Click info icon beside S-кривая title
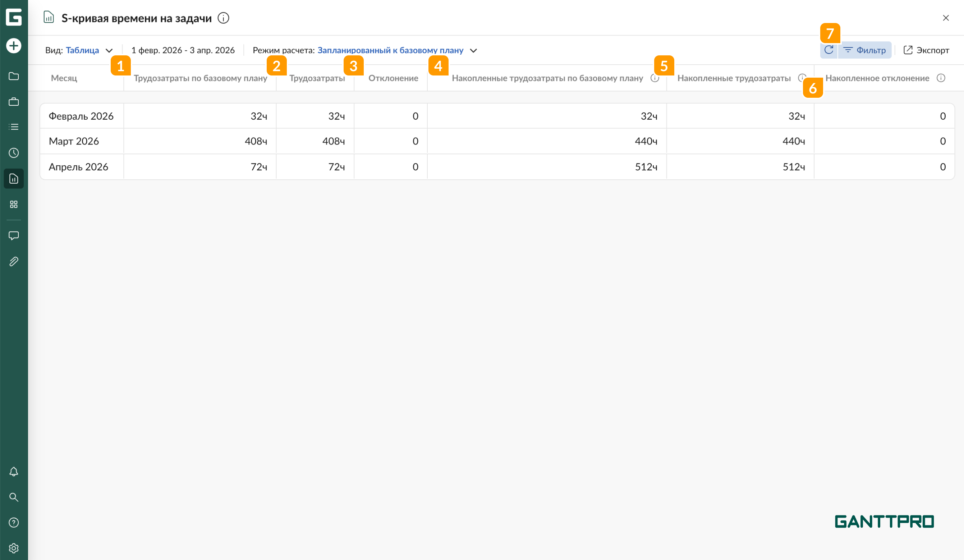Image resolution: width=964 pixels, height=560 pixels. click(x=224, y=18)
